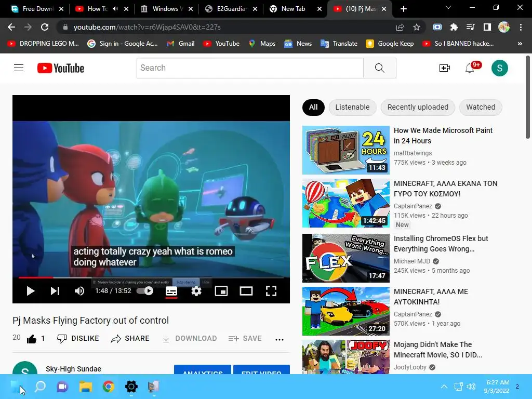Open Sky-High Sundae channel name
532x399 pixels.
coord(73,369)
